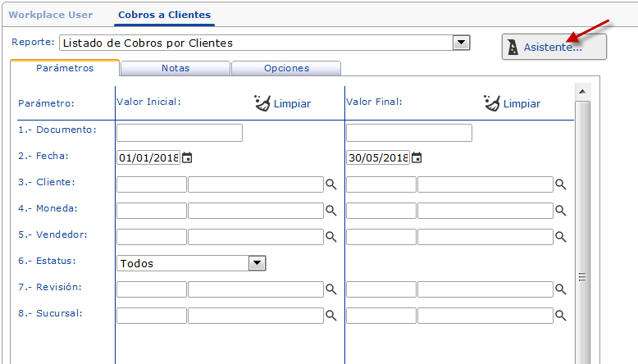Image resolution: width=638 pixels, height=364 pixels.
Task: Click magnifier for final Vendedor lookup
Action: (x=561, y=238)
